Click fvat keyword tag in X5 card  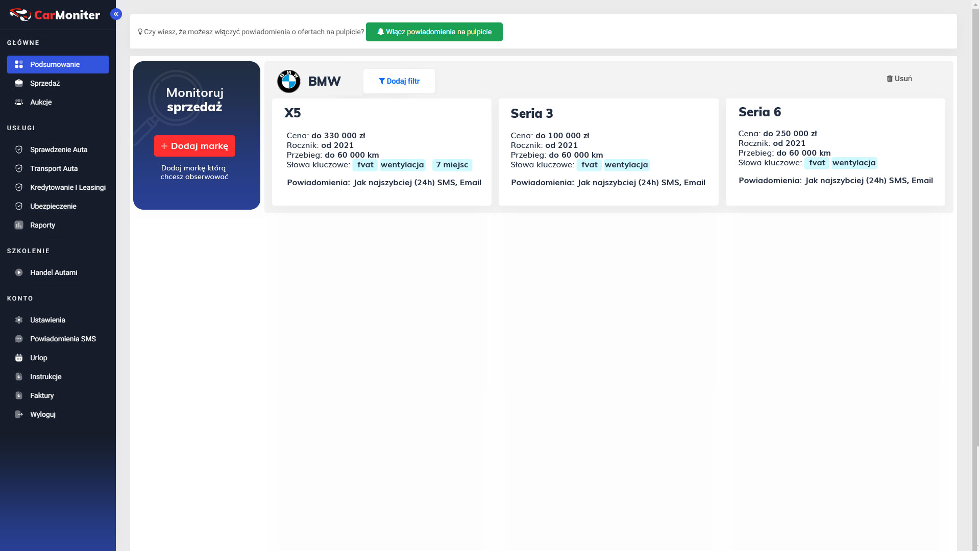pyautogui.click(x=365, y=165)
